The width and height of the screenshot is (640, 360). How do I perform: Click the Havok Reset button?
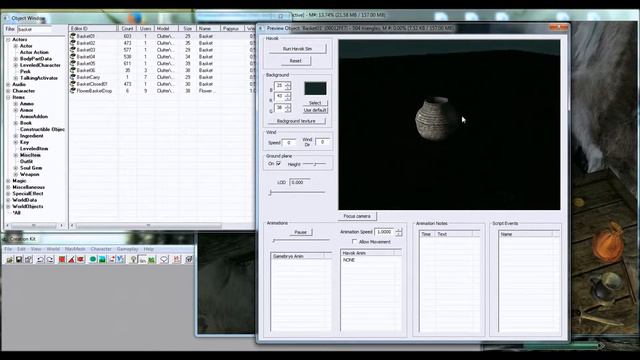(296, 61)
